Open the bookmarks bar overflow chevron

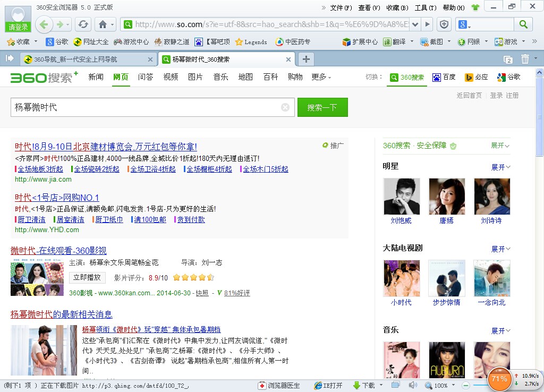[x=534, y=41]
